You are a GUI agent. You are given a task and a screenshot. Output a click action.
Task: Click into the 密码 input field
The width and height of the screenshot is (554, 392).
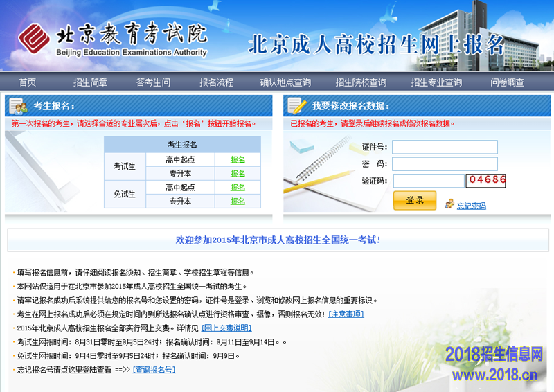pyautogui.click(x=445, y=164)
